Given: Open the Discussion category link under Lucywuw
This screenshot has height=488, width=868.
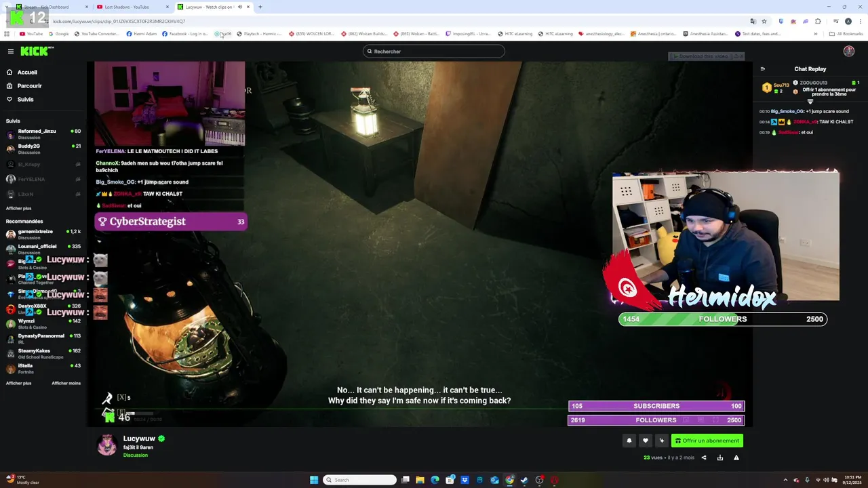Looking at the screenshot, I should click(135, 455).
